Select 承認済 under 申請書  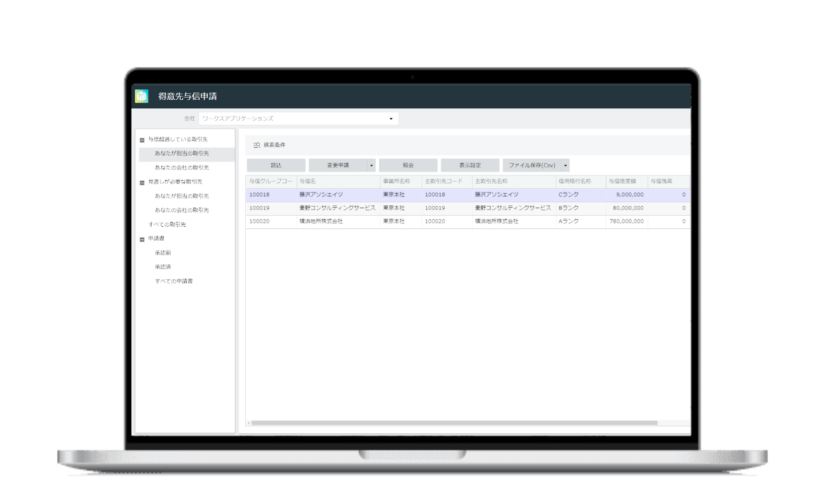tap(163, 267)
